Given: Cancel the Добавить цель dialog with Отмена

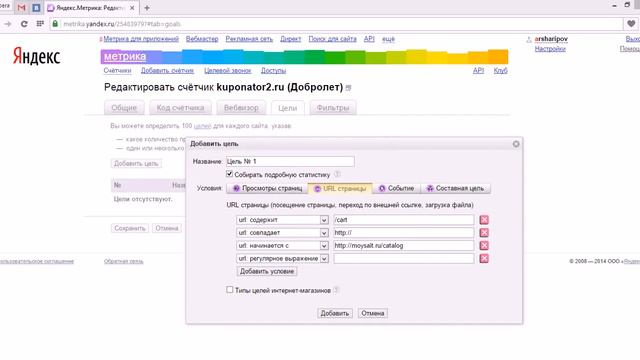Looking at the screenshot, I should 373,313.
